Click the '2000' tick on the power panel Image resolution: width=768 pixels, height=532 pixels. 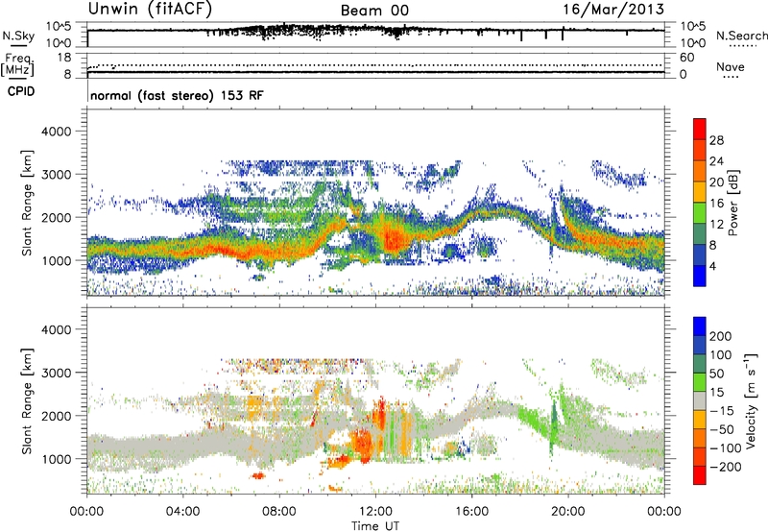click(56, 217)
